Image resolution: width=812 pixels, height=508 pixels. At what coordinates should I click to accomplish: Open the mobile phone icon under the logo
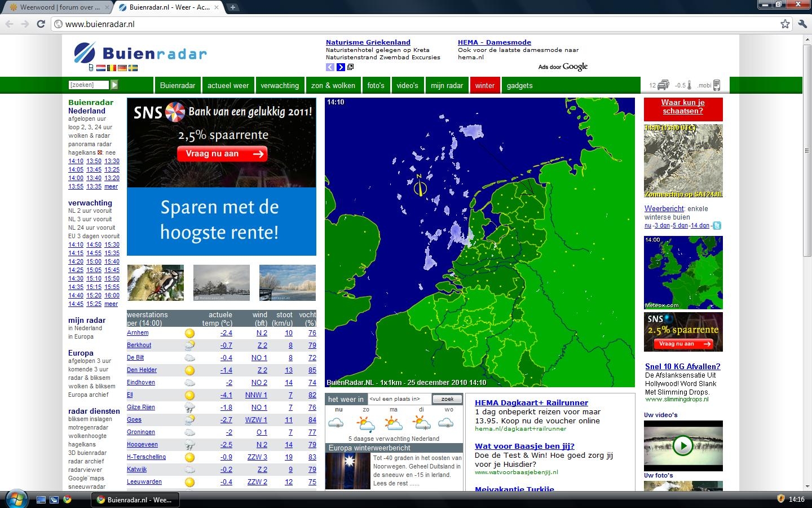pyautogui.click(x=91, y=68)
